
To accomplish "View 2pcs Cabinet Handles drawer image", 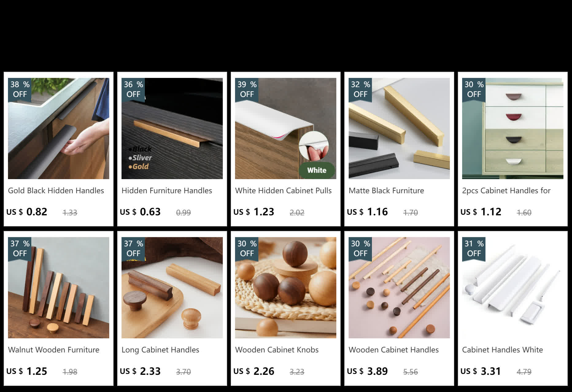I will 513,129.
